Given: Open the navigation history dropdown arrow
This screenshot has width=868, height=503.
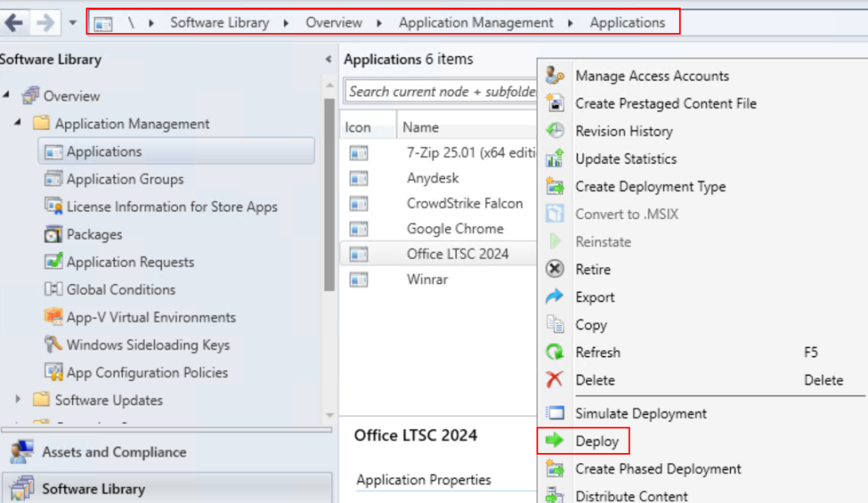Looking at the screenshot, I should click(72, 23).
